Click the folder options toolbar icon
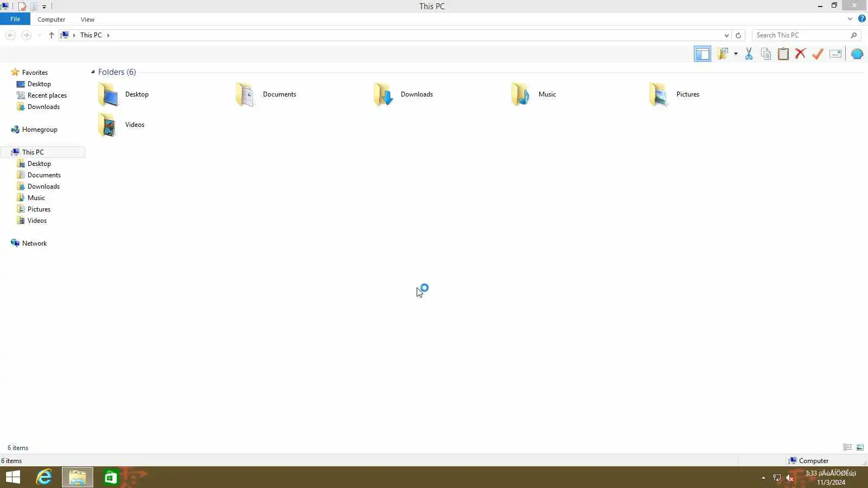 click(x=723, y=54)
